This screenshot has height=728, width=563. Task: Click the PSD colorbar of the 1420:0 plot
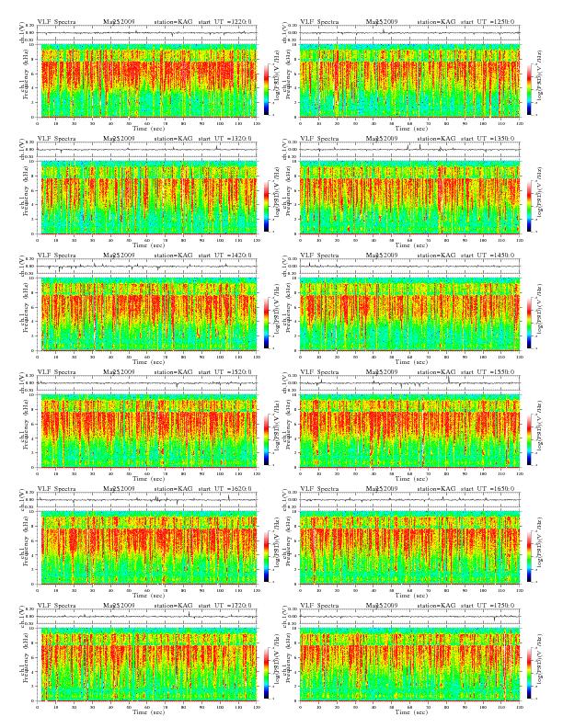coord(266,323)
